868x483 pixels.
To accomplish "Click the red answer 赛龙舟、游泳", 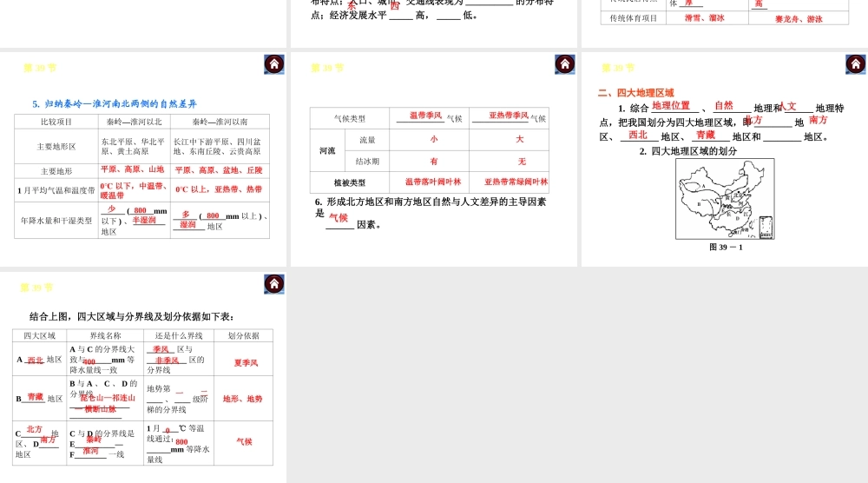I will [799, 19].
